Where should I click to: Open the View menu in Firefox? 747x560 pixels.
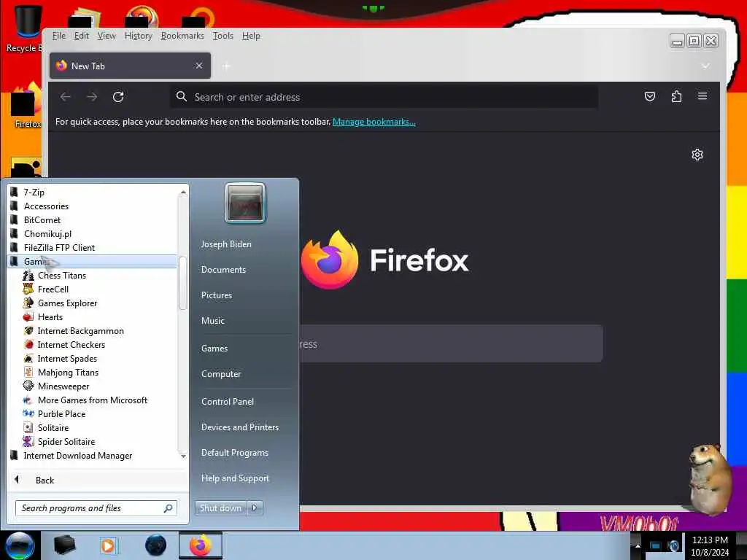(x=107, y=36)
